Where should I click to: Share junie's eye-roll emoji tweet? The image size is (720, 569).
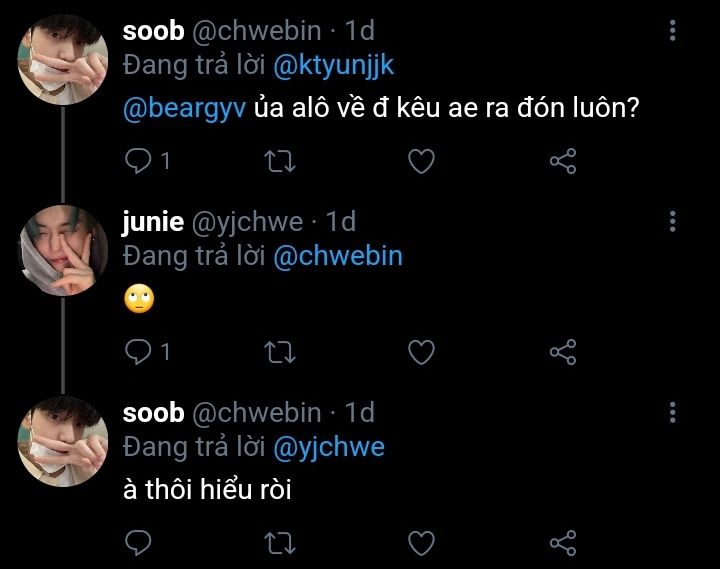click(564, 352)
